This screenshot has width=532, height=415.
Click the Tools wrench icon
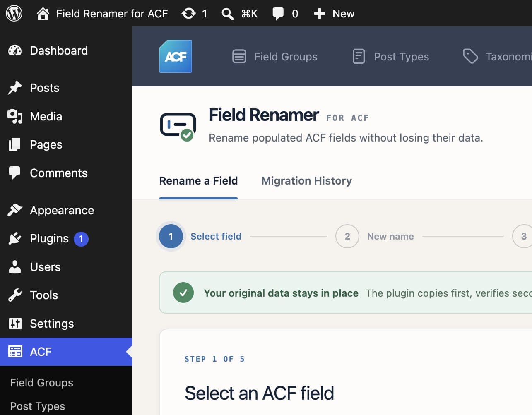click(15, 295)
